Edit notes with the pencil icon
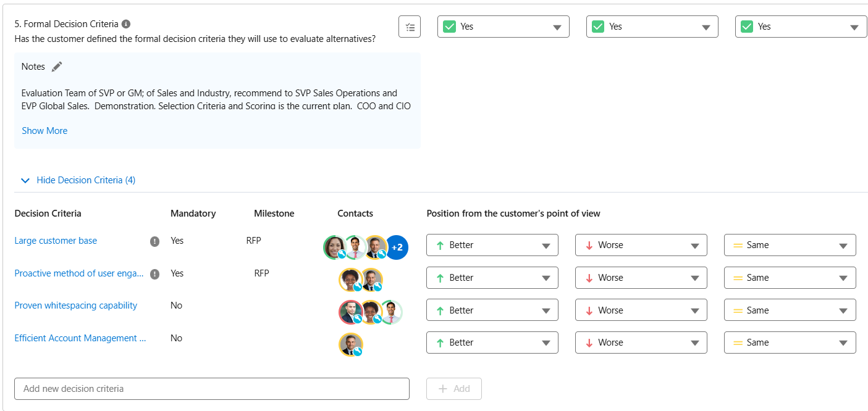 coord(57,67)
